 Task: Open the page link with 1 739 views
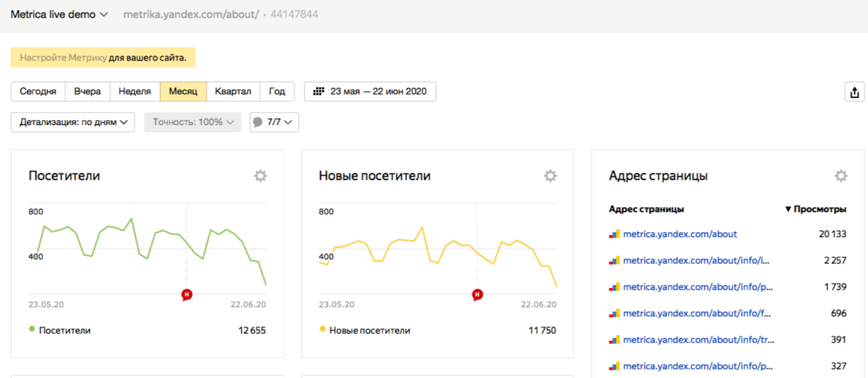[698, 287]
